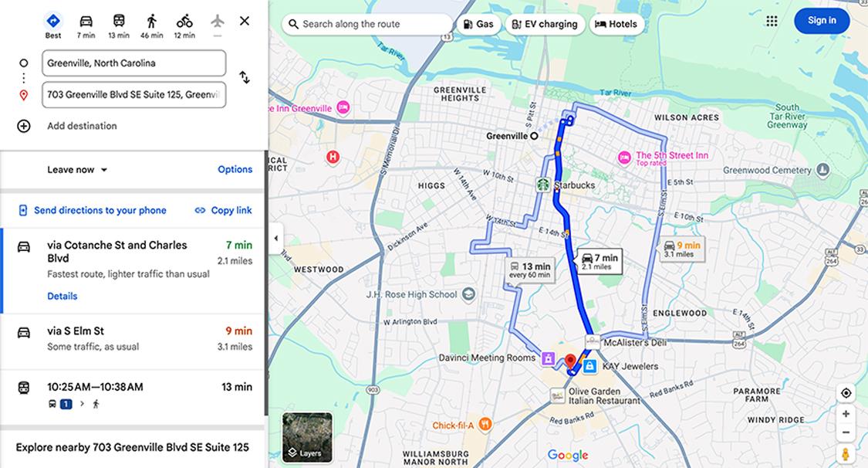Switch to walking mode, 46 min
The height and width of the screenshot is (468, 868).
[x=152, y=25]
